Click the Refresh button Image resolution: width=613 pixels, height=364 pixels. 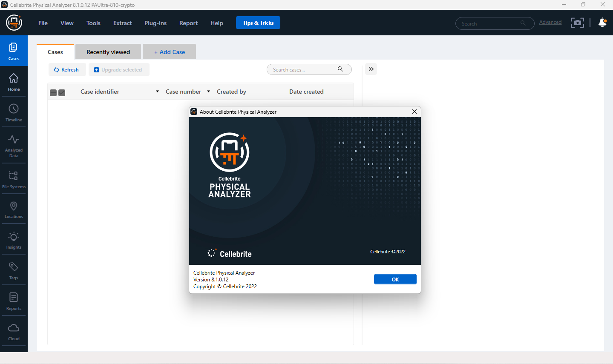[x=67, y=69]
